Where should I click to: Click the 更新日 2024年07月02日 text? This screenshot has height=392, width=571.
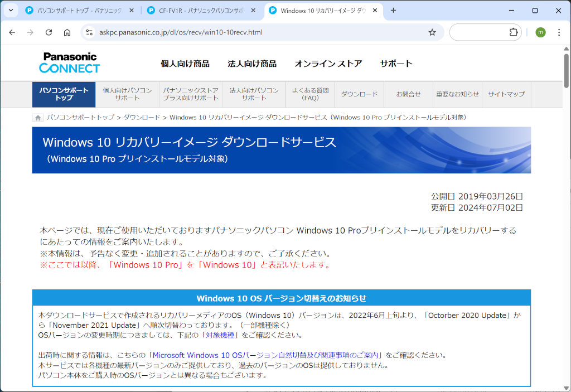tap(477, 207)
